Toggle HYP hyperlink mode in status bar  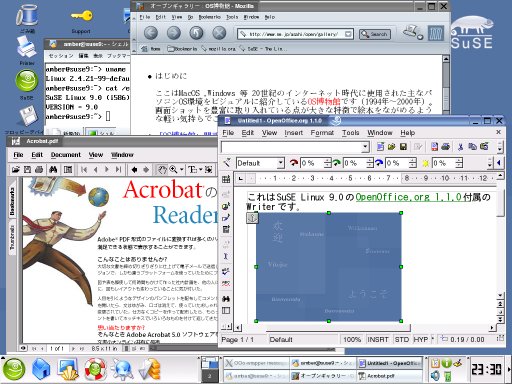coord(421,339)
